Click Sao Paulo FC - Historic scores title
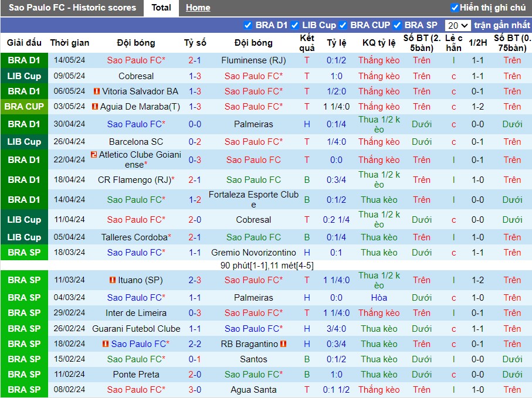The image size is (532, 398). click(72, 8)
